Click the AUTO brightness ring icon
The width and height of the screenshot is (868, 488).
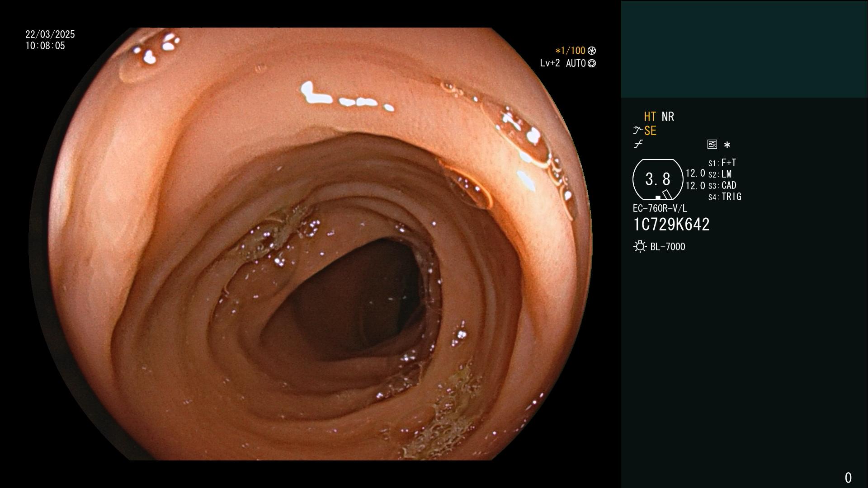tap(592, 63)
